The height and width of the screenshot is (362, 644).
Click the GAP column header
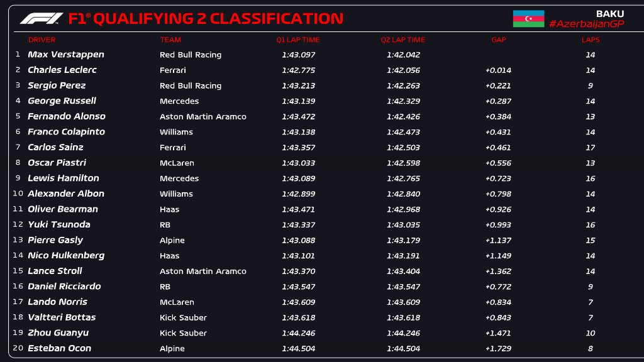pos(499,40)
